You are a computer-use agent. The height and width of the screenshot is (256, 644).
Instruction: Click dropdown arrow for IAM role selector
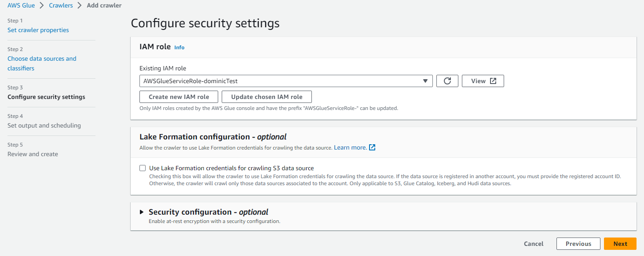tap(425, 81)
